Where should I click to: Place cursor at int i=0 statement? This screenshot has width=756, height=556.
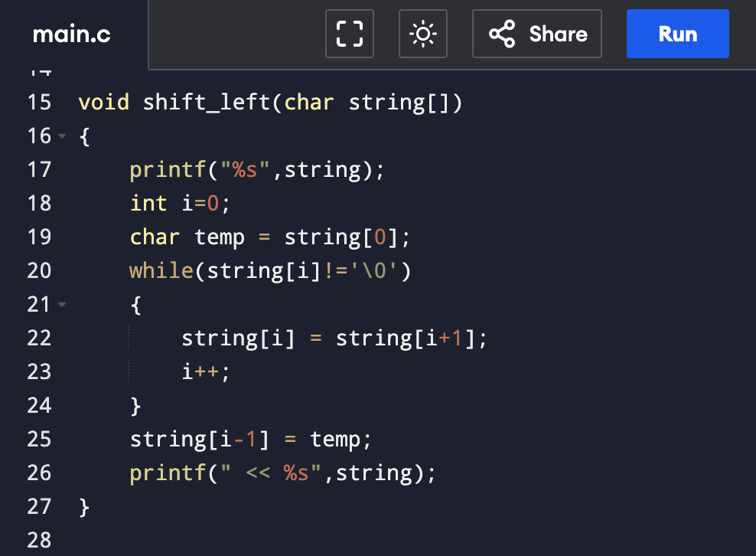click(x=180, y=203)
